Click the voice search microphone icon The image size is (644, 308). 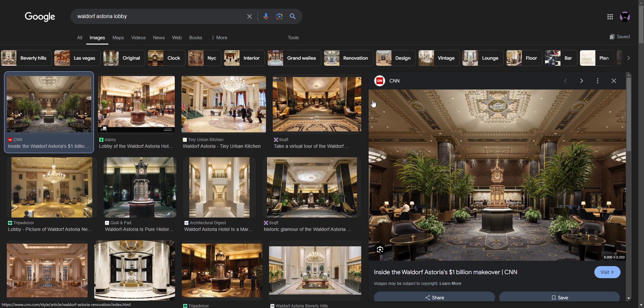(x=266, y=16)
